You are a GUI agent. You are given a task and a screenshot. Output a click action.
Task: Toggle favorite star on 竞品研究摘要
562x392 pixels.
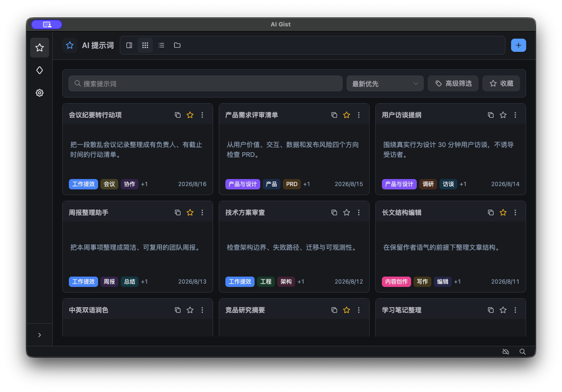(346, 310)
